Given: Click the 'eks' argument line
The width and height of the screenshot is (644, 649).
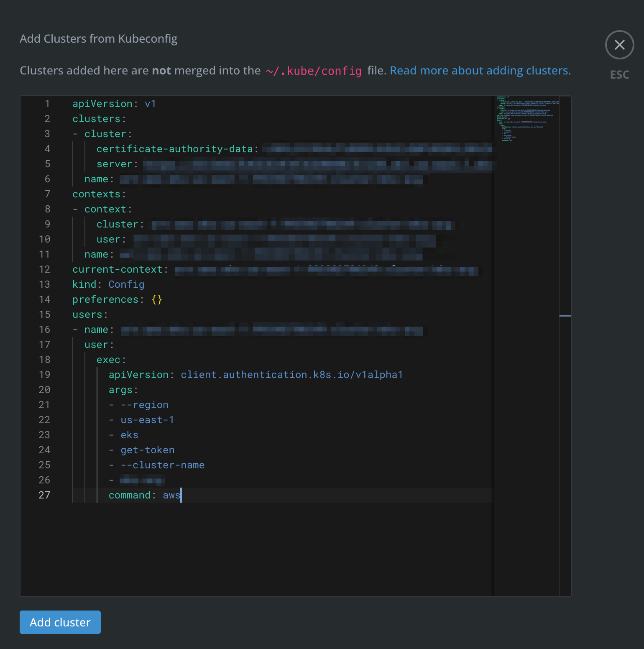Looking at the screenshot, I should [x=123, y=435].
